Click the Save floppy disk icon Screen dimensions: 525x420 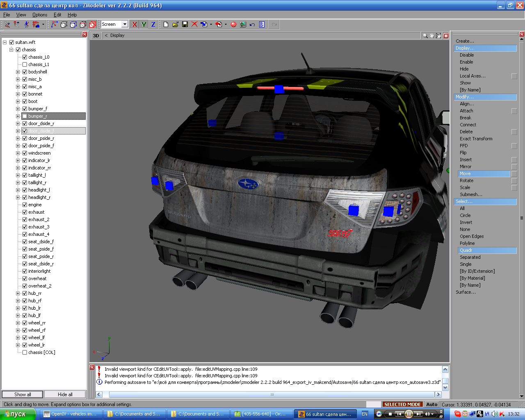(x=185, y=25)
